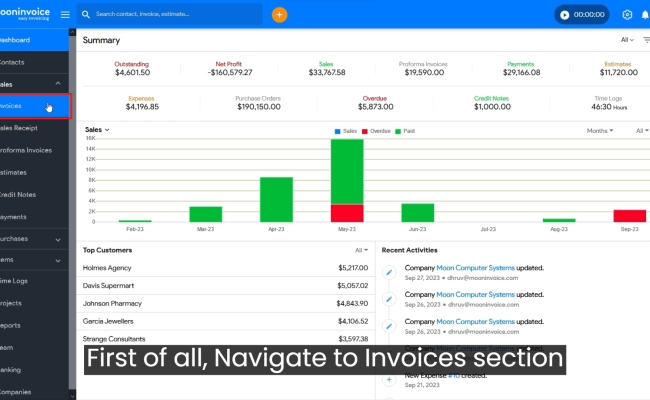
Task: Open Proforma Invoices in sidebar
Action: coord(34,150)
